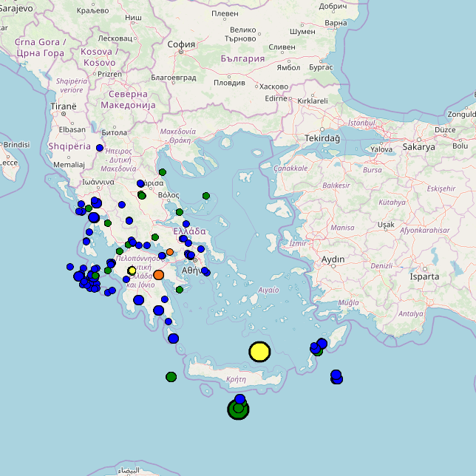The height and width of the screenshot is (476, 476).
Task: Select the small yellow marker in western Peloponnese
Action: pos(132,271)
